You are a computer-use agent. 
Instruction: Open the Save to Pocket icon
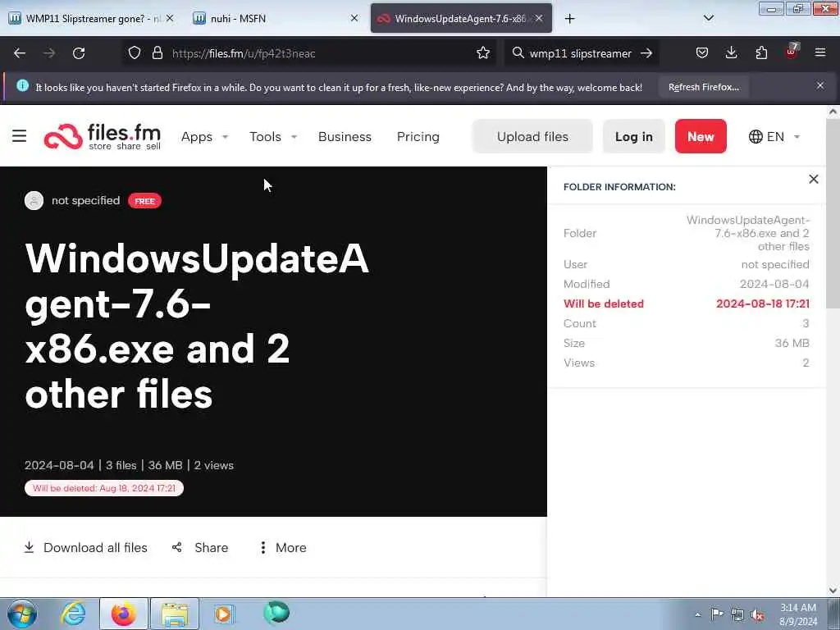[x=702, y=53]
